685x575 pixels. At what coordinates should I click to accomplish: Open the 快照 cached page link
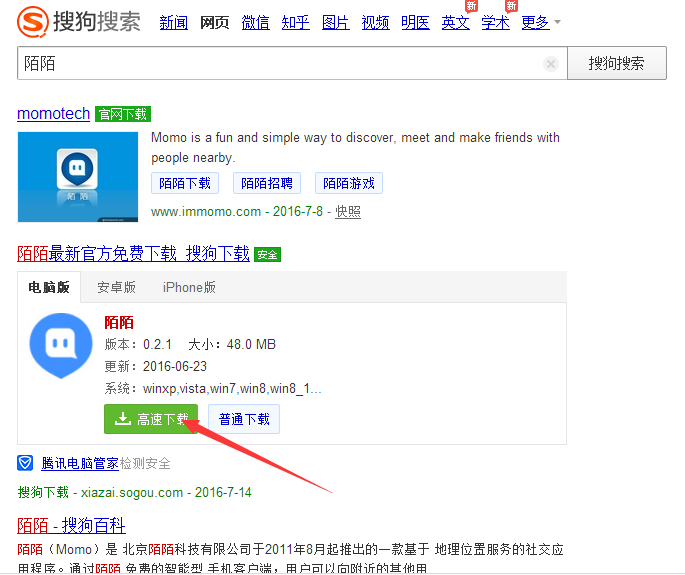pos(348,211)
